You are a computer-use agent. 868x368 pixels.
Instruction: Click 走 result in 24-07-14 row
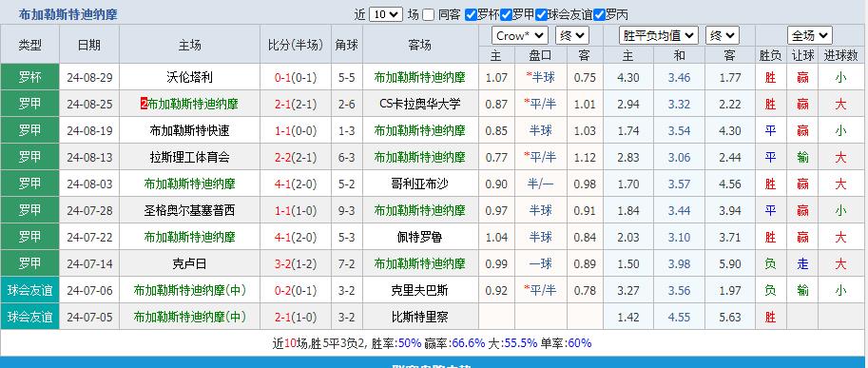point(802,264)
